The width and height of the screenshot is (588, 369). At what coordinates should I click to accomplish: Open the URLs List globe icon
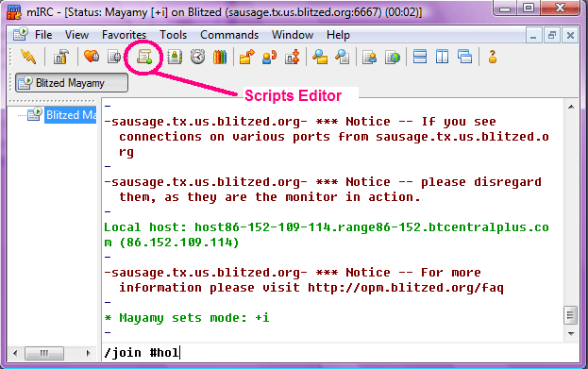coord(393,58)
